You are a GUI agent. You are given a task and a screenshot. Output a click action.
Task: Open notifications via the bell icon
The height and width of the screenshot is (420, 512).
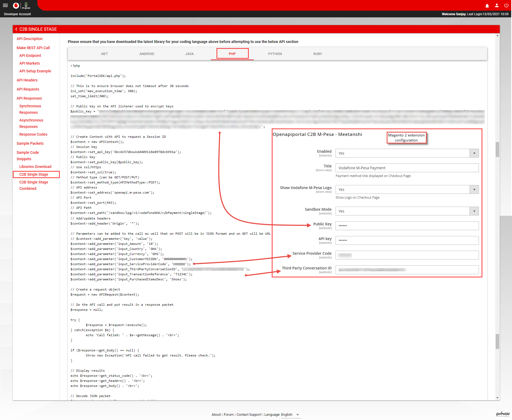[x=487, y=6]
